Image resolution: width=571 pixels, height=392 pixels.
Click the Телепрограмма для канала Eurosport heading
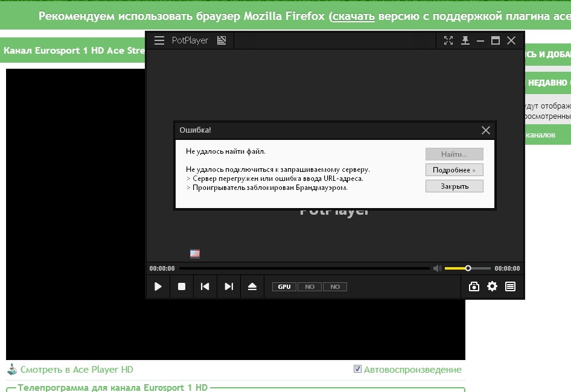(x=112, y=387)
